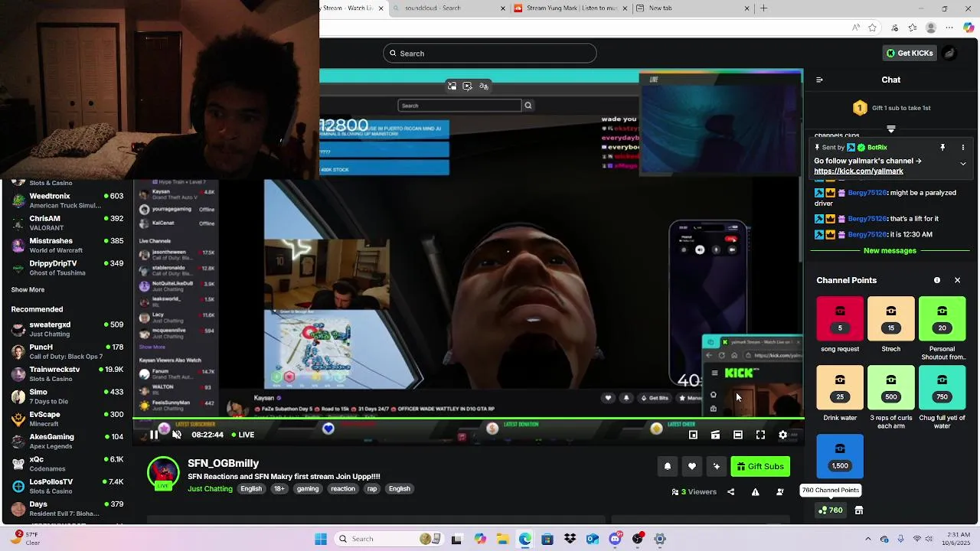
Task: Unpin the pinned chat message
Action: click(x=942, y=147)
